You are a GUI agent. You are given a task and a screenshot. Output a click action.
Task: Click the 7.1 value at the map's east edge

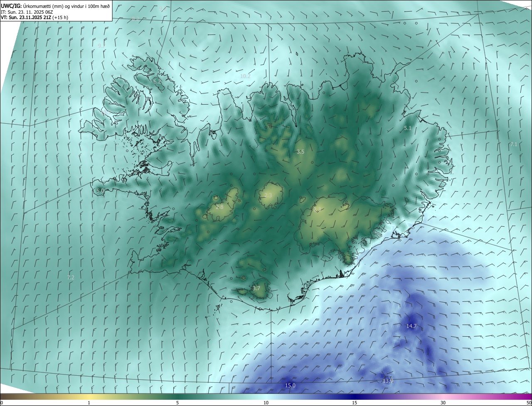point(514,144)
